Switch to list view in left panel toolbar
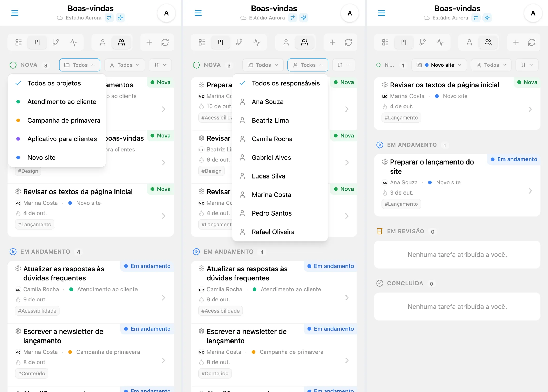 [19, 42]
